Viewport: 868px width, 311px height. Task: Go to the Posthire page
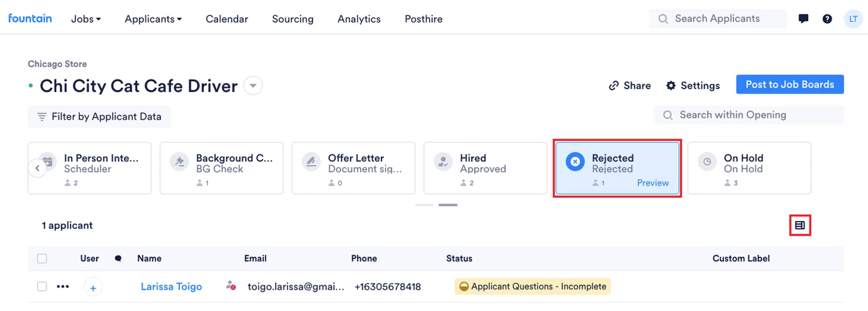(424, 19)
